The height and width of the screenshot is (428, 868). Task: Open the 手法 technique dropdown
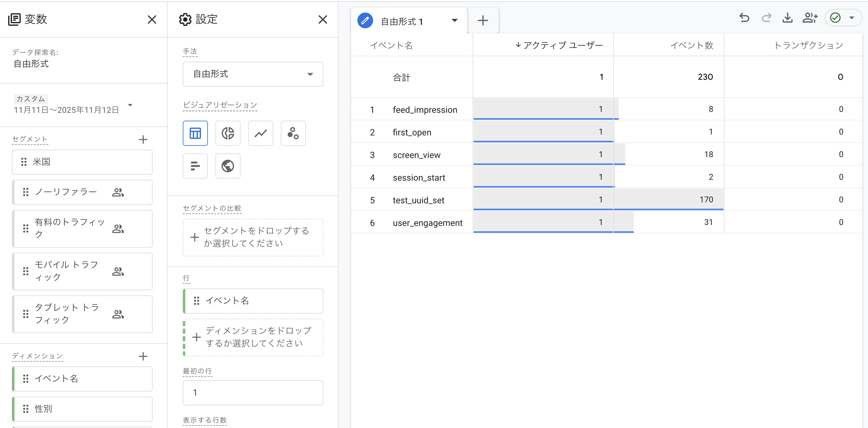[253, 74]
